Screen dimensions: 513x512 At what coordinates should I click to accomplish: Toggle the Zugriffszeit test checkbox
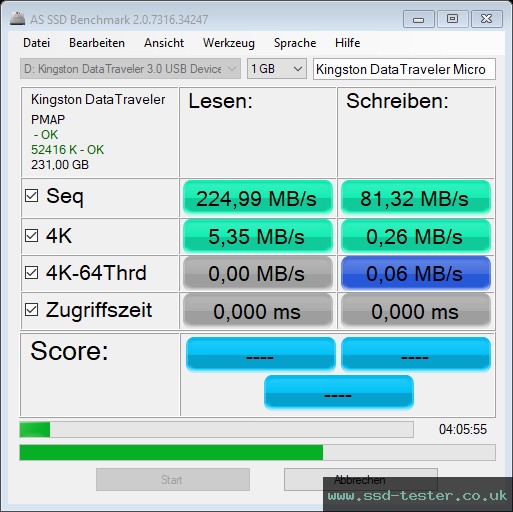click(32, 310)
